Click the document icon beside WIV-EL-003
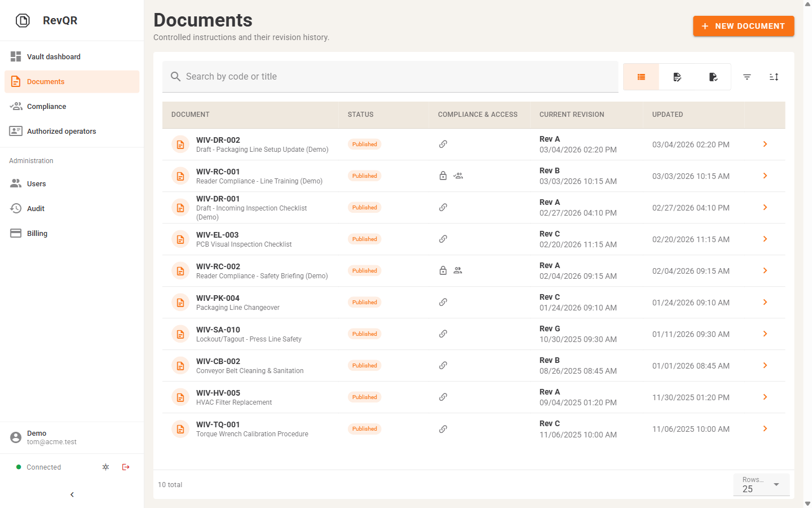Image resolution: width=812 pixels, height=508 pixels. point(180,239)
